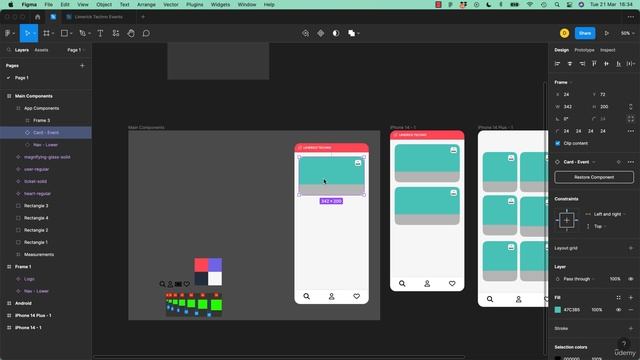Select the Comment tool
This screenshot has height=360, width=640.
(146, 33)
